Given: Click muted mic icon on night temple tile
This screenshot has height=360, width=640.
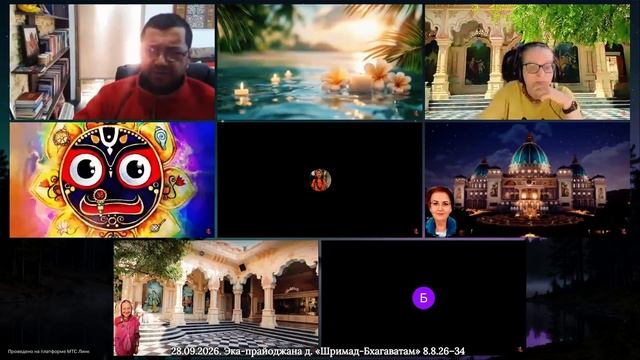Looking at the screenshot, I should (x=624, y=231).
